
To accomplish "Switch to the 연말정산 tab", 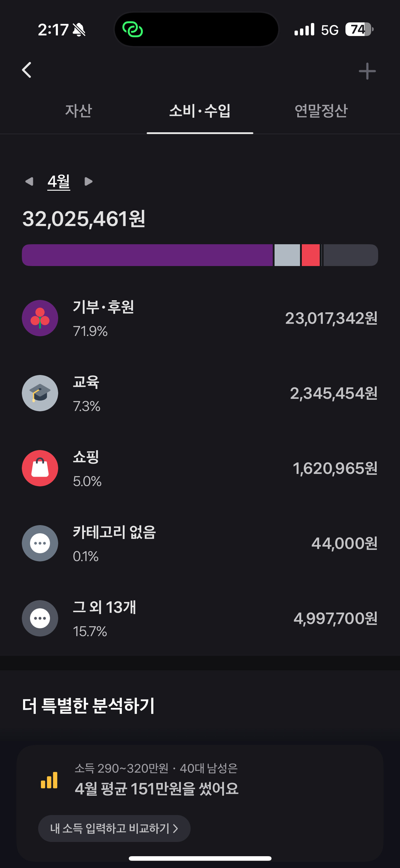I will click(321, 110).
